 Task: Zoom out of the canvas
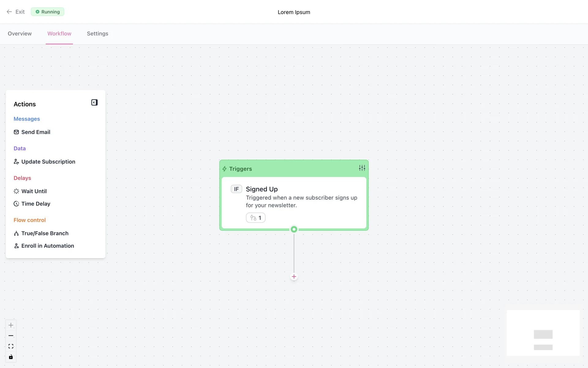click(x=11, y=335)
